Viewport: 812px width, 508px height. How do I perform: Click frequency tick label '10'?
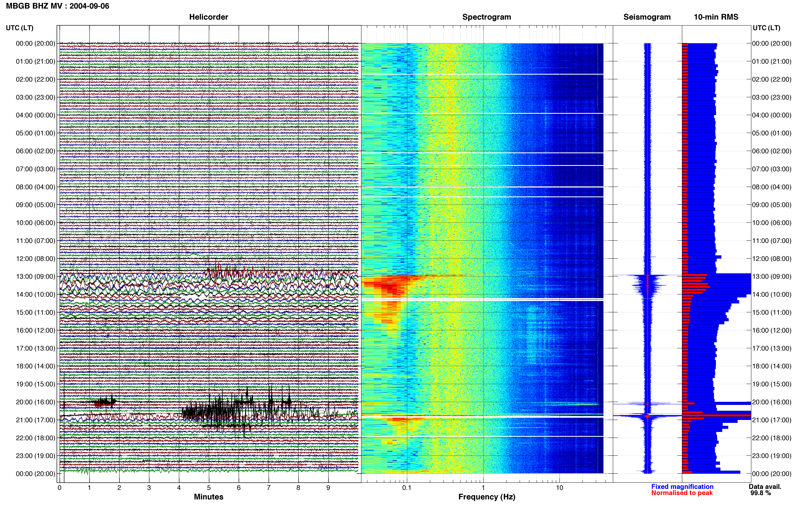coord(559,488)
